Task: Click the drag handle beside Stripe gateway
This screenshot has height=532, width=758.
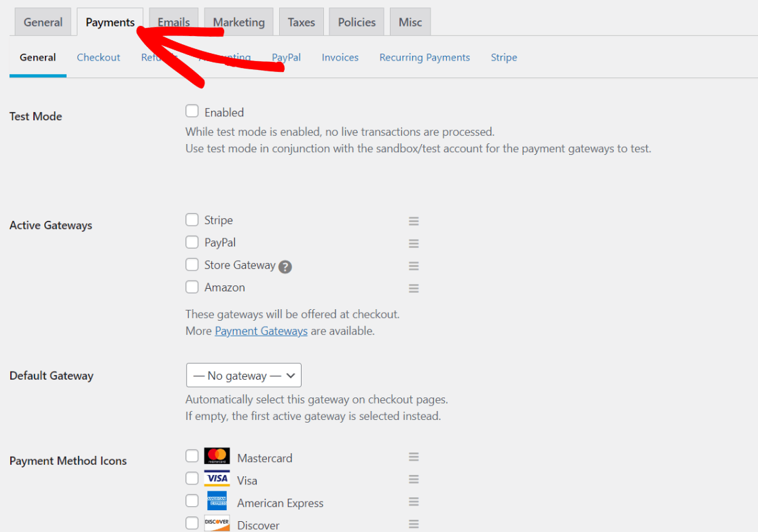Action: 414,221
